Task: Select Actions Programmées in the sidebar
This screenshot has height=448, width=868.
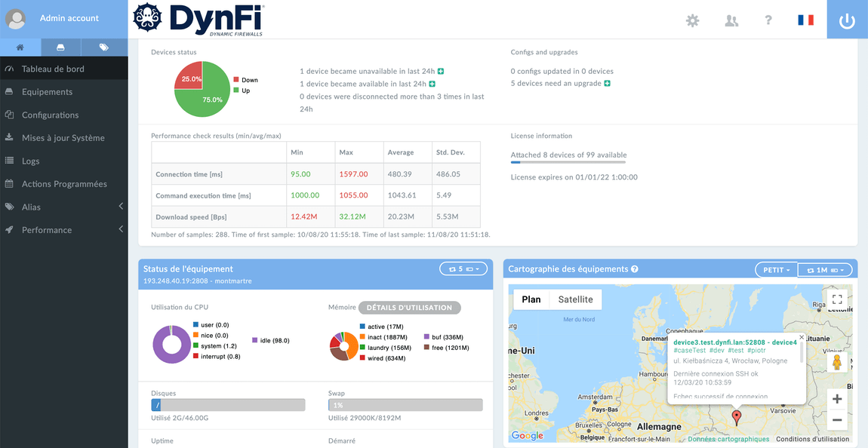Action: click(x=63, y=183)
